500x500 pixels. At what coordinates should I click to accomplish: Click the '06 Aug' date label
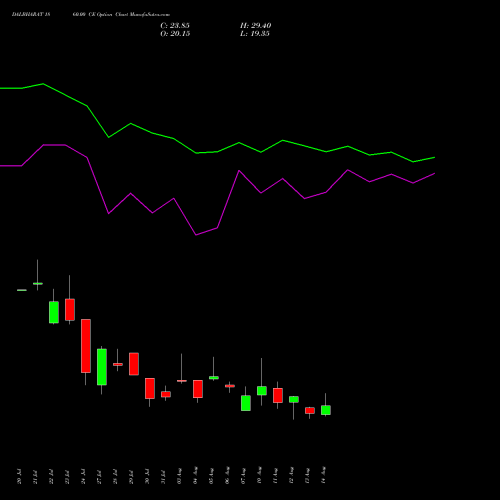tap(227, 476)
